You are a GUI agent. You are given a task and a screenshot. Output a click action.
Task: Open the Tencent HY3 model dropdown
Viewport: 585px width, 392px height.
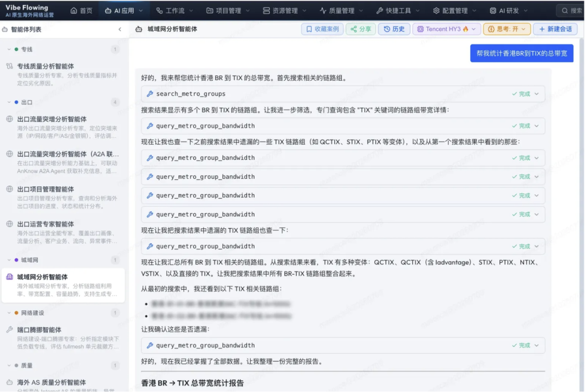tap(446, 29)
